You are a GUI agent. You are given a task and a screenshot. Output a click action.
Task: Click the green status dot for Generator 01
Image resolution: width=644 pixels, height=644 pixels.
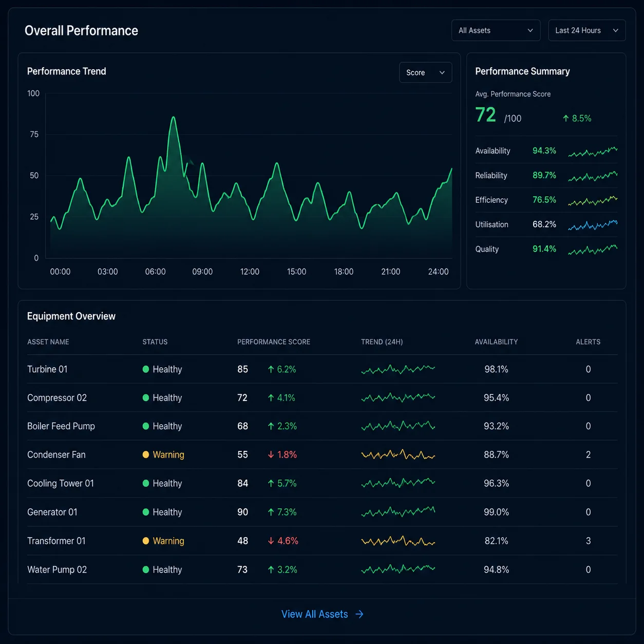(146, 512)
